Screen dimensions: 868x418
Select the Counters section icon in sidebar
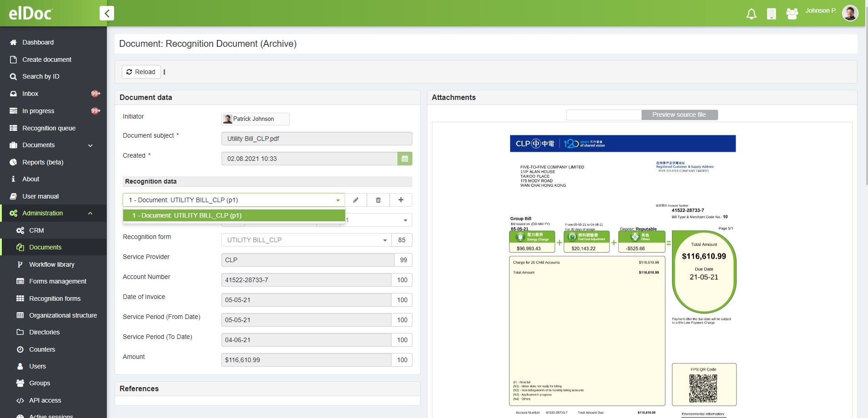tap(20, 349)
